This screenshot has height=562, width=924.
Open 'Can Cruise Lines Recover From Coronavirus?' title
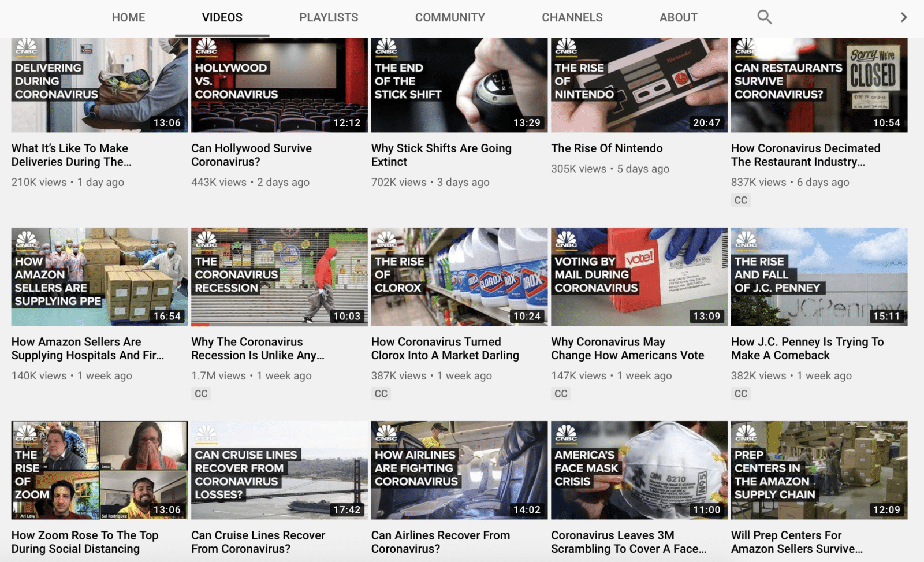[258, 542]
